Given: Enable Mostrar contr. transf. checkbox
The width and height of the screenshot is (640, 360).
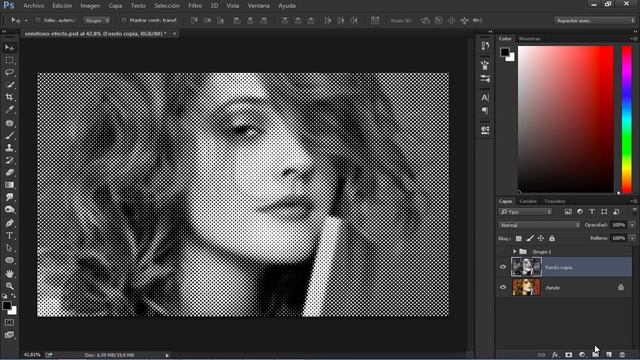Looking at the screenshot, I should point(124,20).
